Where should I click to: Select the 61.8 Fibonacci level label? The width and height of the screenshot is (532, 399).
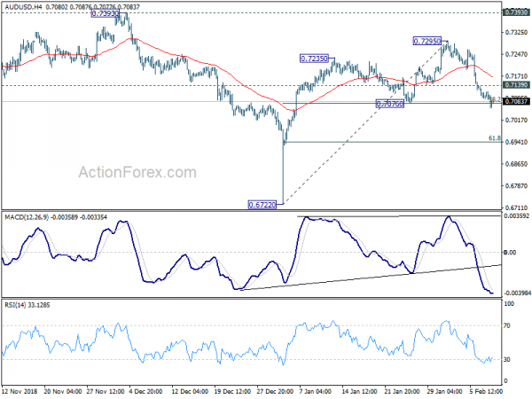[x=495, y=138]
